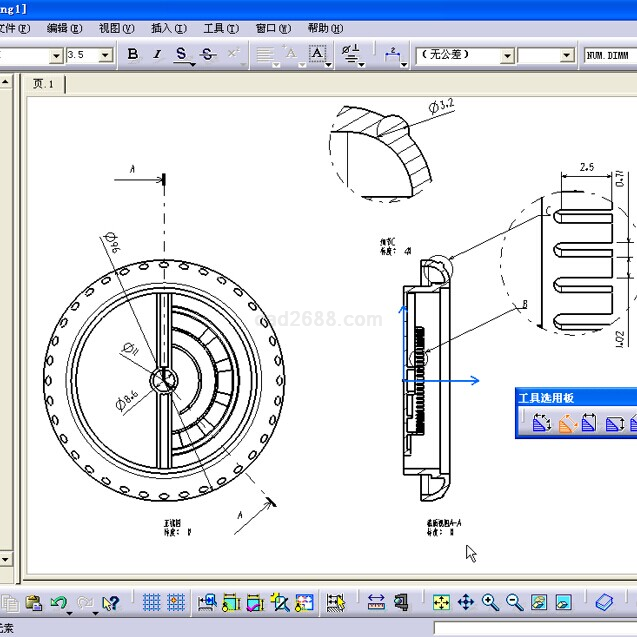Image resolution: width=637 pixels, height=637 pixels.
Task: Select the horizontal forced dimension mode icon
Action: pos(590,423)
